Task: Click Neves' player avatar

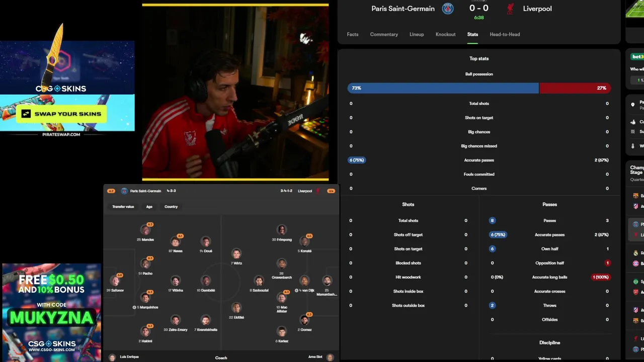Action: point(176,241)
